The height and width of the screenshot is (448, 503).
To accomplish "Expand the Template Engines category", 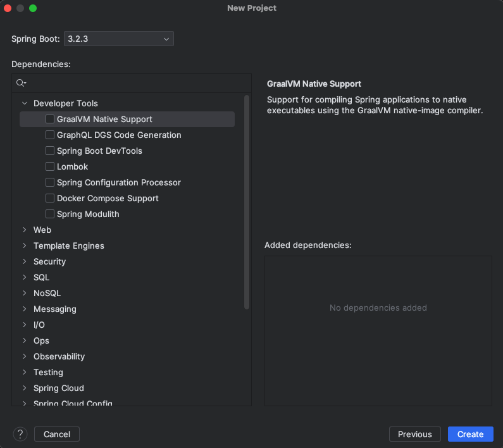I will (x=25, y=246).
